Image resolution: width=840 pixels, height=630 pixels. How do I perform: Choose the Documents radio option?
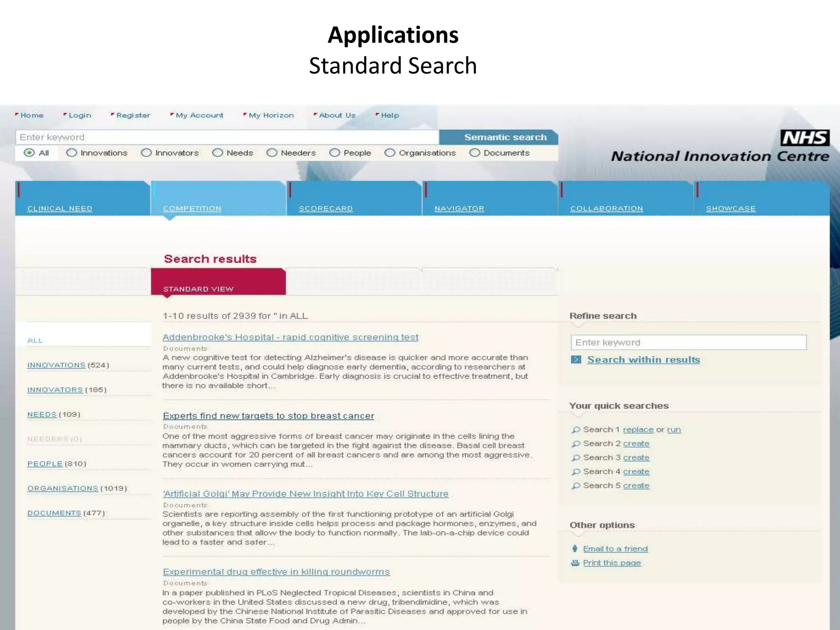(475, 153)
